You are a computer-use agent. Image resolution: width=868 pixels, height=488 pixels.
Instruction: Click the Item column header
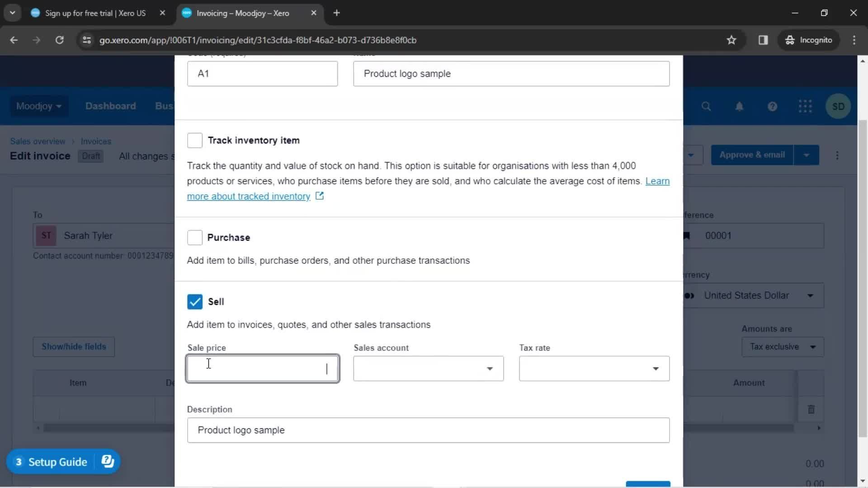[x=78, y=383]
